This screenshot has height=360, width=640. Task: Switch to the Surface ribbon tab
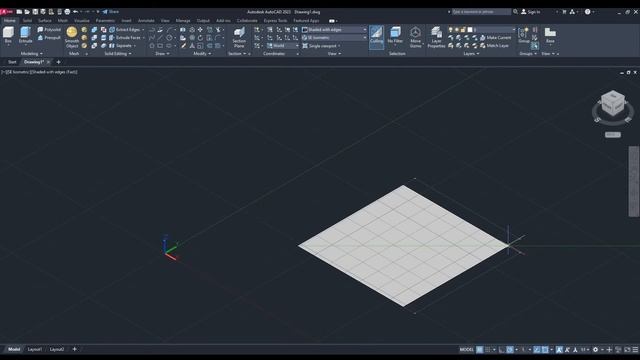point(45,20)
